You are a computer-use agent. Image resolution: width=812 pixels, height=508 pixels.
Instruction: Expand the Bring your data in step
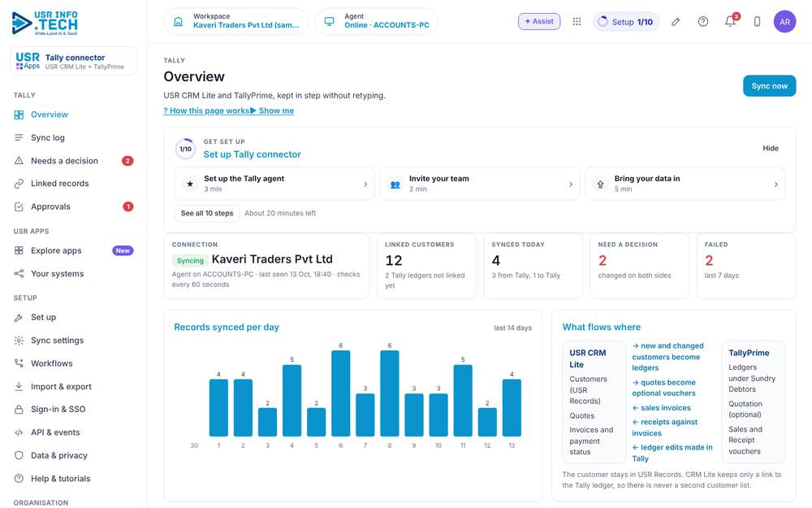tap(685, 184)
